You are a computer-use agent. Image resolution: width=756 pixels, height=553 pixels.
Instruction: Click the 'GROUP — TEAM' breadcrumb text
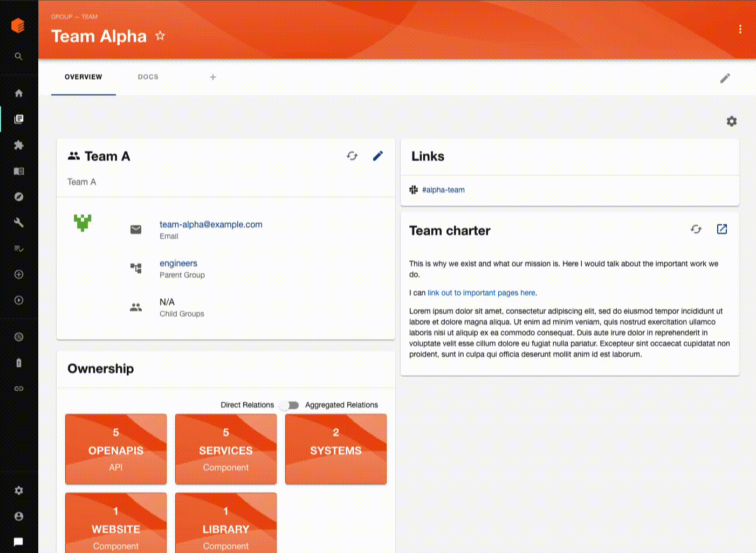point(74,17)
